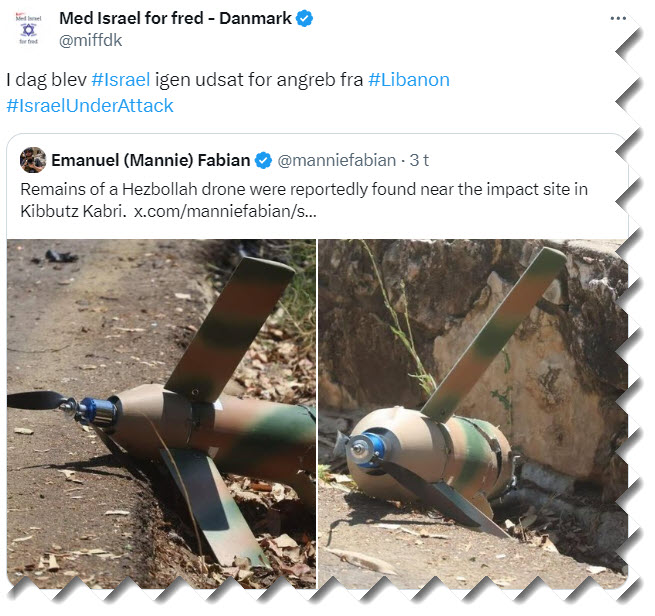The image size is (655, 616).
Task: Click the "igen udsat for angreb fra" text
Action: (260, 79)
